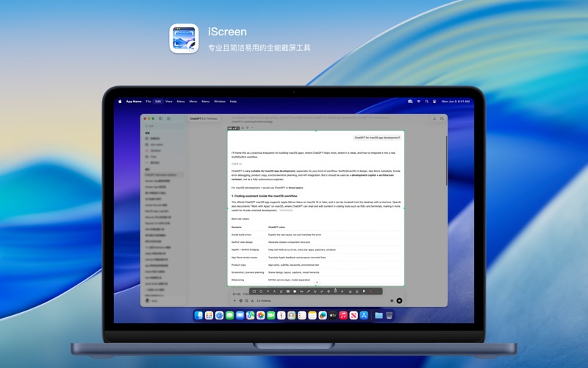Click the "Refactoring" table row
The image size is (588, 368).
tap(317, 280)
